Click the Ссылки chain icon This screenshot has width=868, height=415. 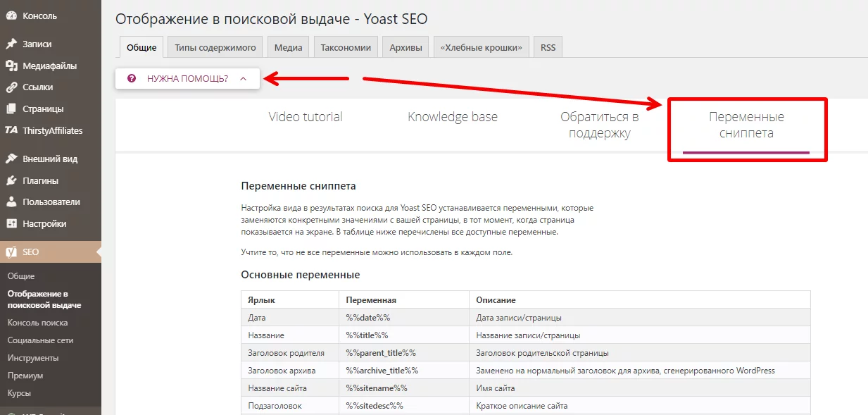[11, 87]
